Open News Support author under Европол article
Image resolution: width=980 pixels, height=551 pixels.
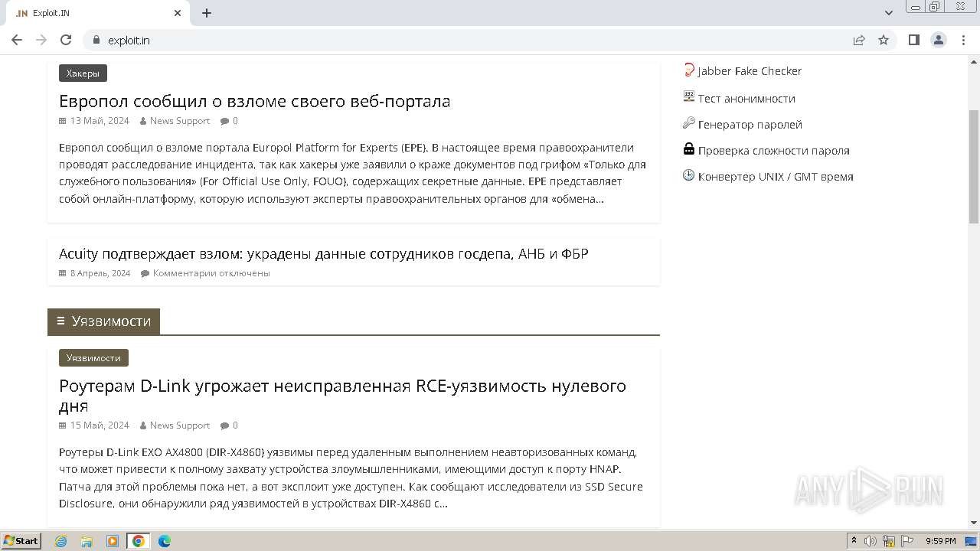pyautogui.click(x=180, y=121)
